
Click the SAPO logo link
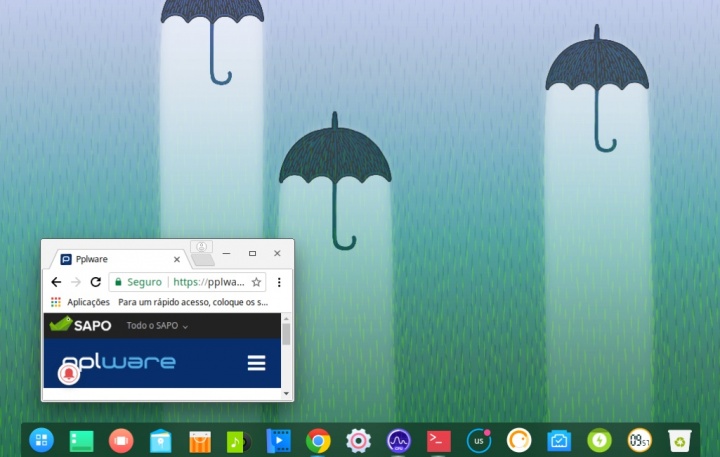[80, 325]
